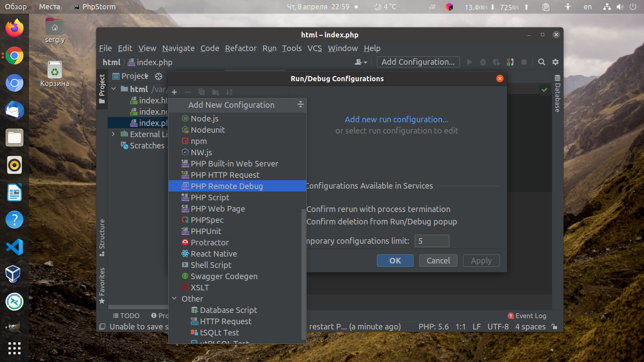Viewport: 644px width, 362px height.
Task: Launch Firefox from the dock
Action: tap(14, 28)
